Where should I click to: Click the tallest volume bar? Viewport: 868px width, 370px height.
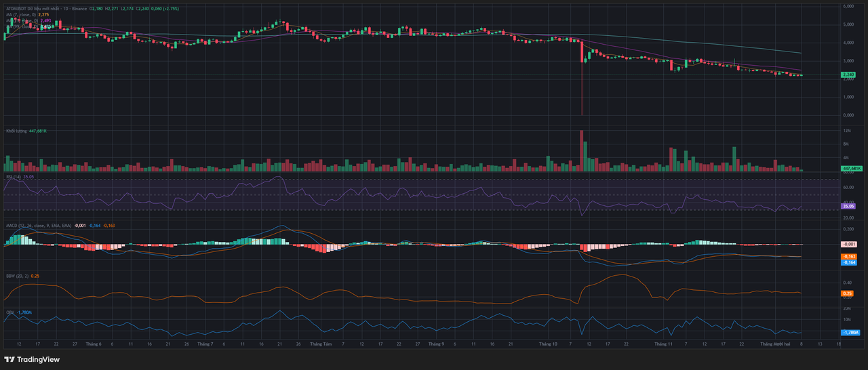tap(582, 151)
